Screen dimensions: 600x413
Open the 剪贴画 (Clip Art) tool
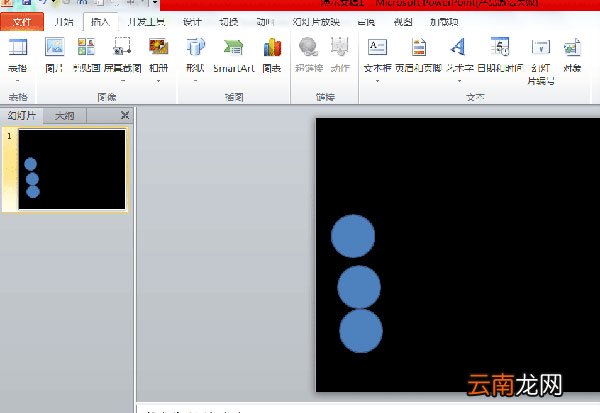click(86, 56)
